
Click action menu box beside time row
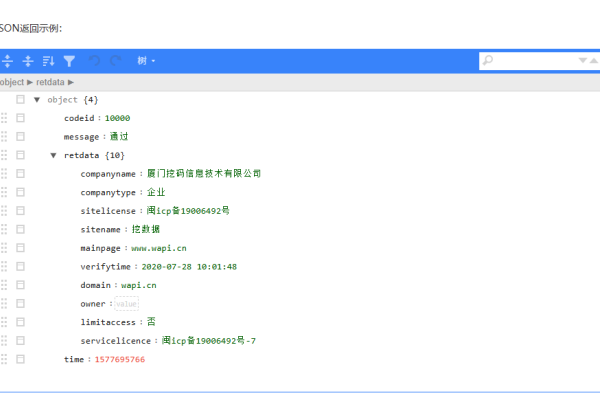[20, 359]
